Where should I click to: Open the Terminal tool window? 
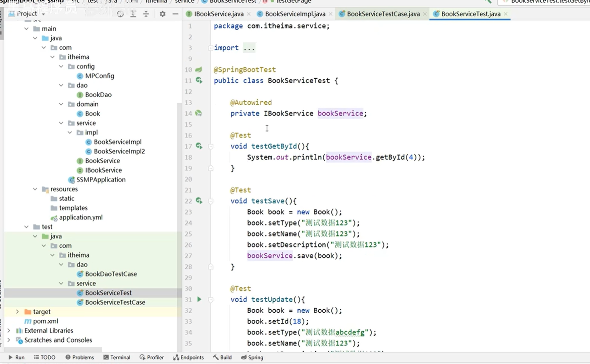(117, 357)
